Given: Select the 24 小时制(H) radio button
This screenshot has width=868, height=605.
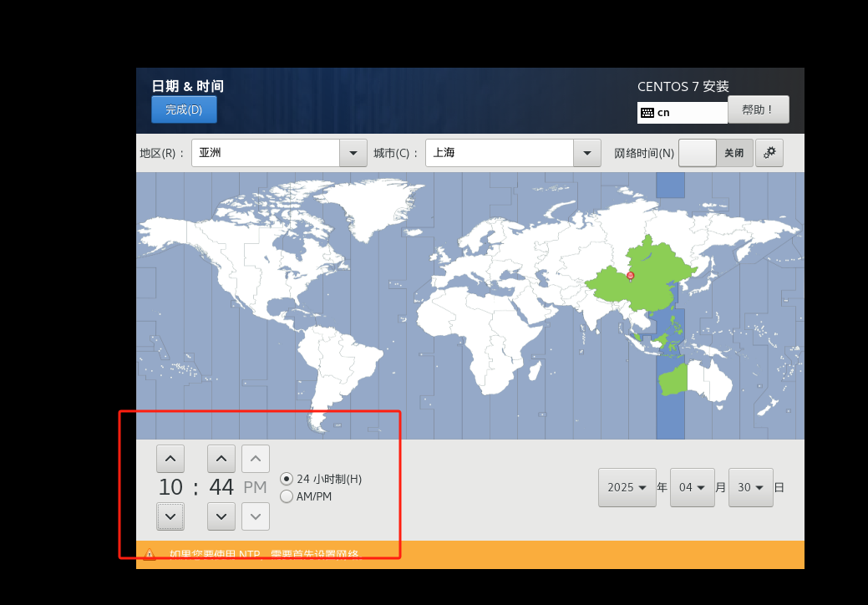Looking at the screenshot, I should [x=287, y=479].
